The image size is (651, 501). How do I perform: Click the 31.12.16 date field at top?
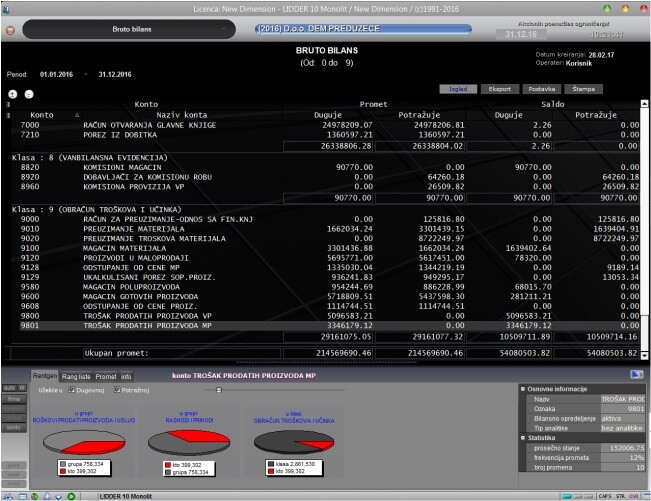click(521, 34)
